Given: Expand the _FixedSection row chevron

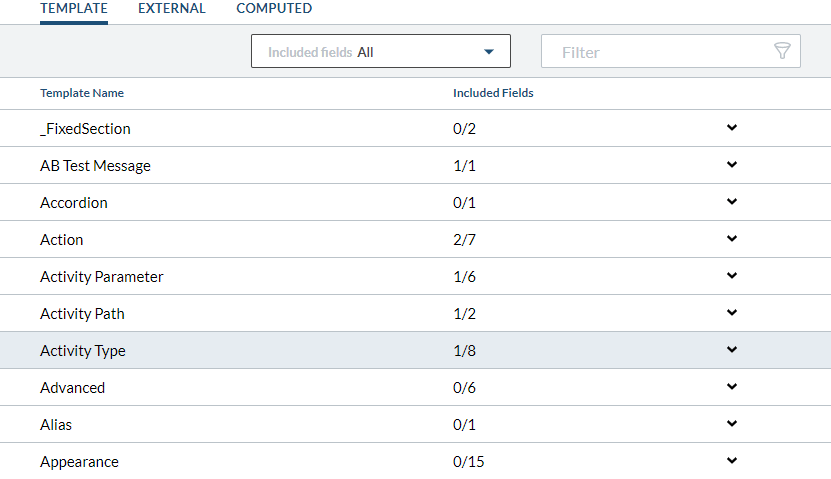Looking at the screenshot, I should 732,128.
